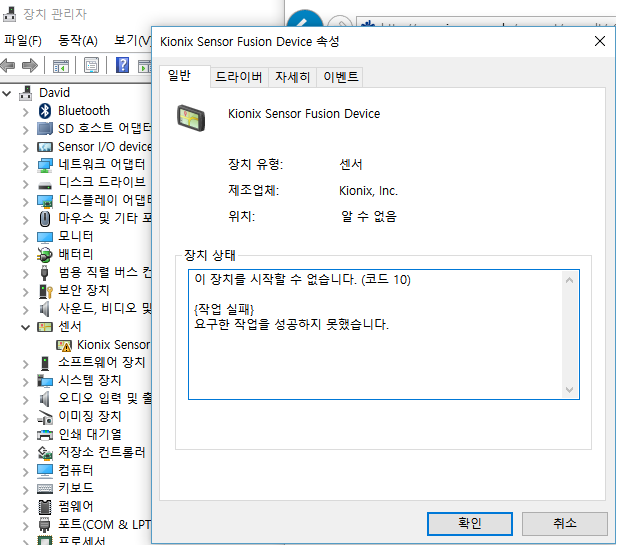Screen dimensions: 620x545
Task: Click the 'Kionix, Inc.' manufacturer value
Action: pos(368,191)
